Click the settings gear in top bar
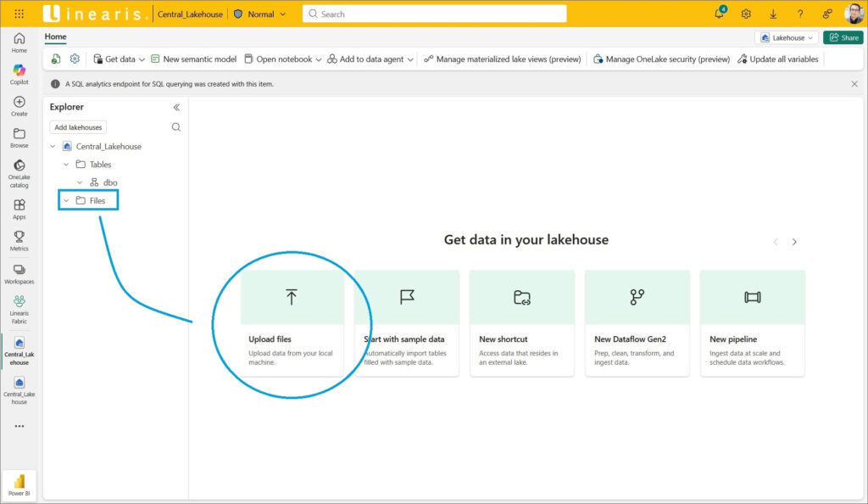 (746, 14)
